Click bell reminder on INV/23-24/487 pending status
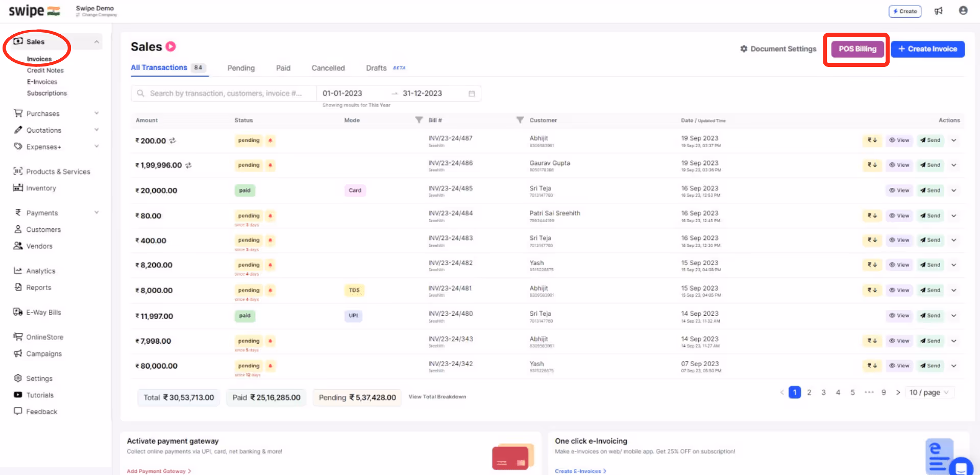Viewport: 980px width, 475px height. coord(270,140)
